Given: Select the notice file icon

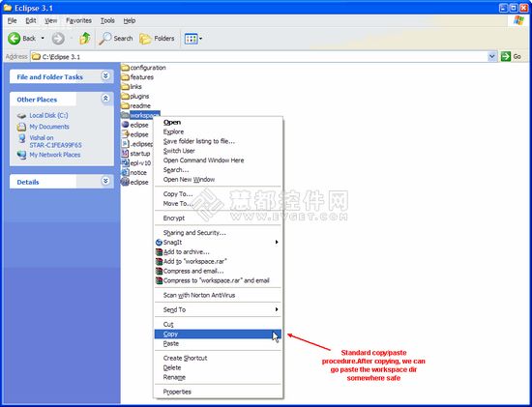Looking at the screenshot, I should (125, 173).
